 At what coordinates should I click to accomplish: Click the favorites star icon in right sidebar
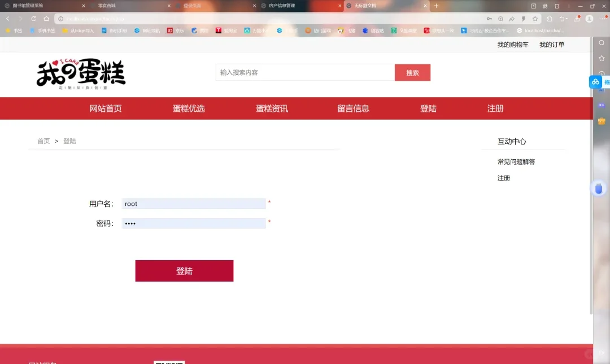602,58
